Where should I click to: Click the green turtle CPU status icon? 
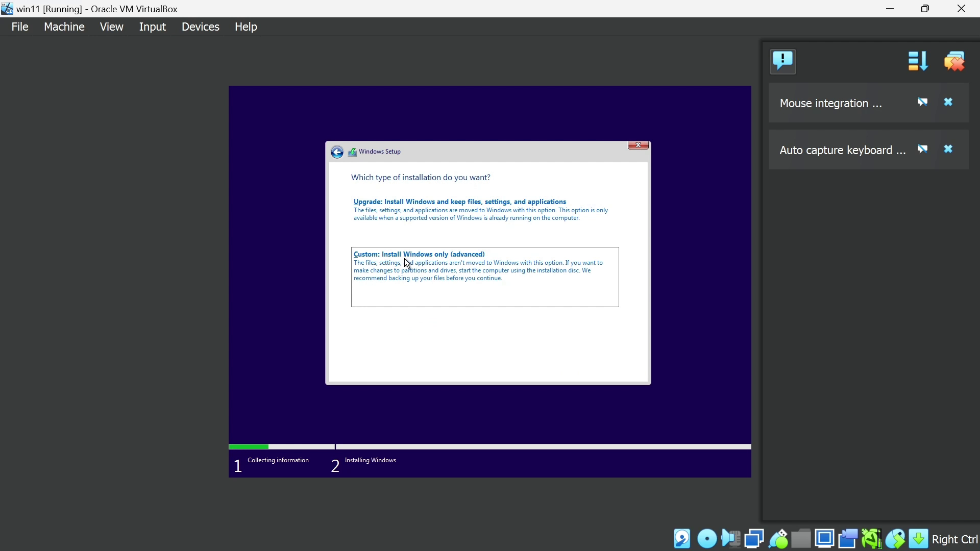click(x=871, y=539)
